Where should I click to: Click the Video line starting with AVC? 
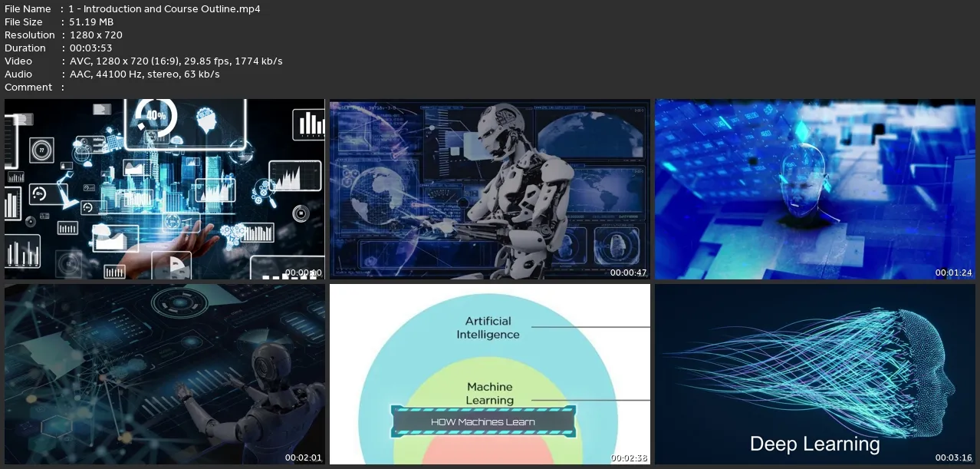pos(176,61)
